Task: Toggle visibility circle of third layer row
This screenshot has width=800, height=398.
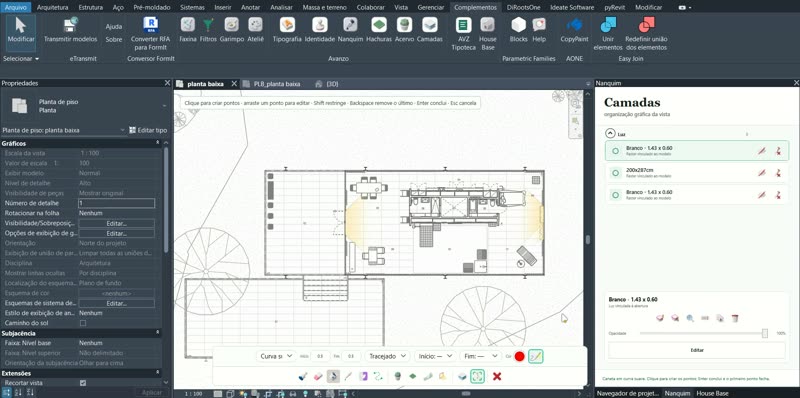Action: [x=616, y=195]
